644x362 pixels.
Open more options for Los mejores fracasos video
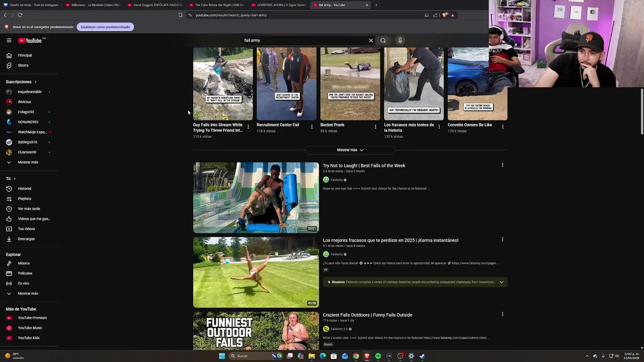tap(502, 239)
